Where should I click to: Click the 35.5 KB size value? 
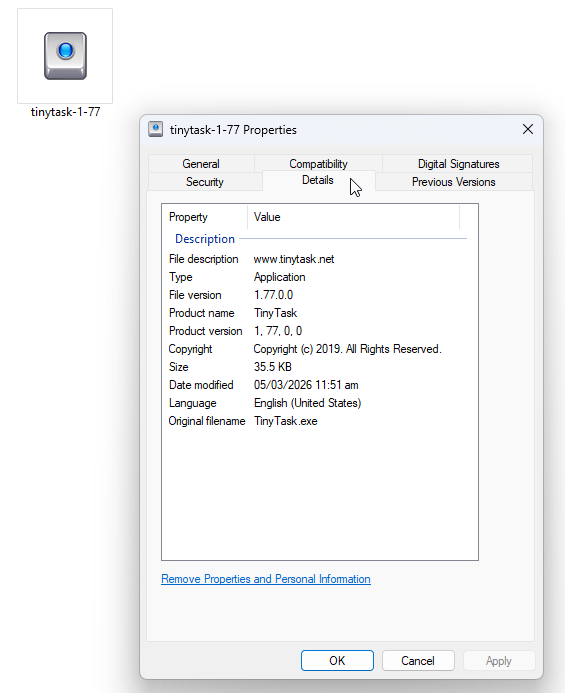272,367
